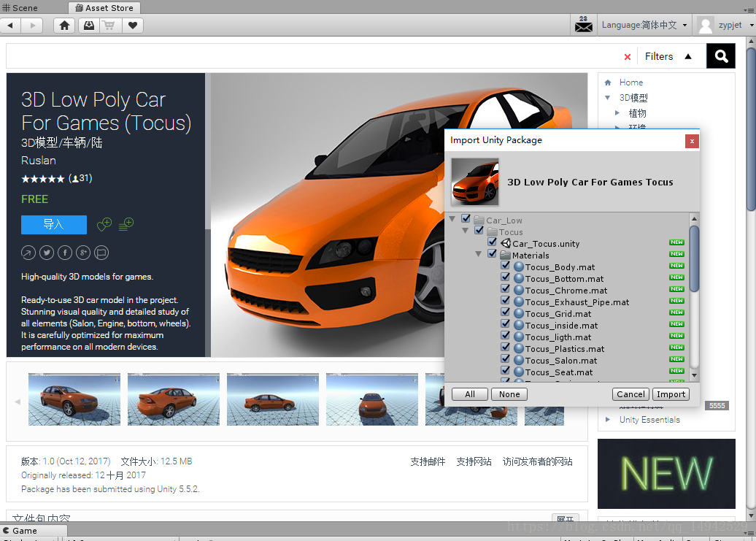Uncheck the Materials folder checkbox
Viewport: 756px width, 541px height.
(492, 253)
